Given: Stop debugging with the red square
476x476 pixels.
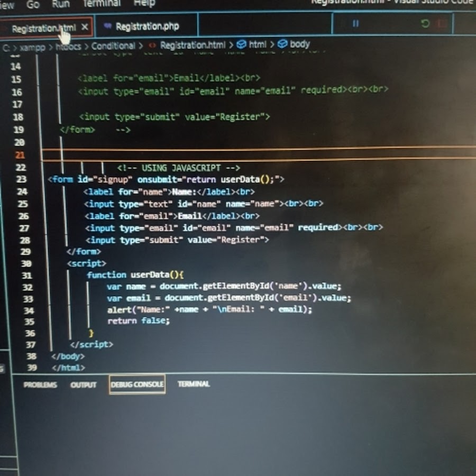Looking at the screenshot, I should point(442,23).
